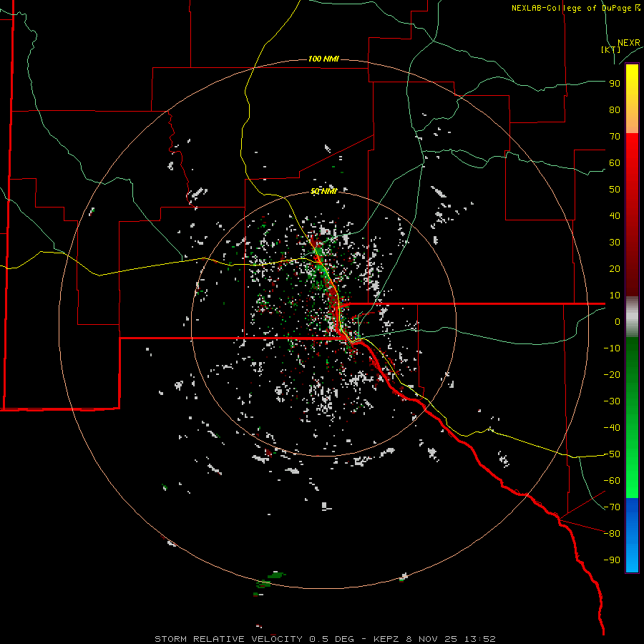Select the 80 value on the velocity scale
Screen dimensions: 644x644
pyautogui.click(x=615, y=110)
